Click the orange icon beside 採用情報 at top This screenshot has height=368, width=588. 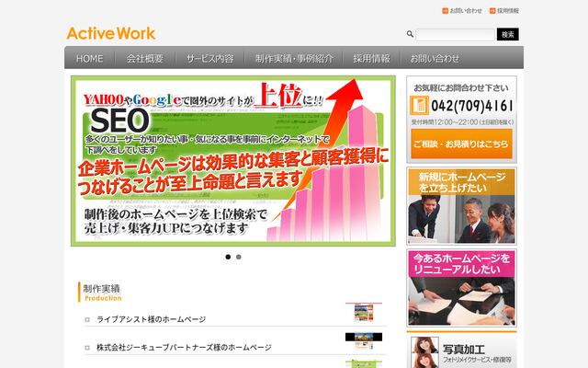(492, 11)
